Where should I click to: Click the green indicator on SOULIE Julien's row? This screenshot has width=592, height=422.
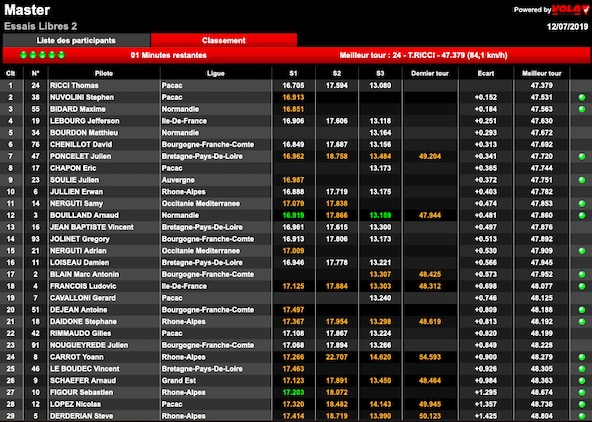tap(582, 180)
